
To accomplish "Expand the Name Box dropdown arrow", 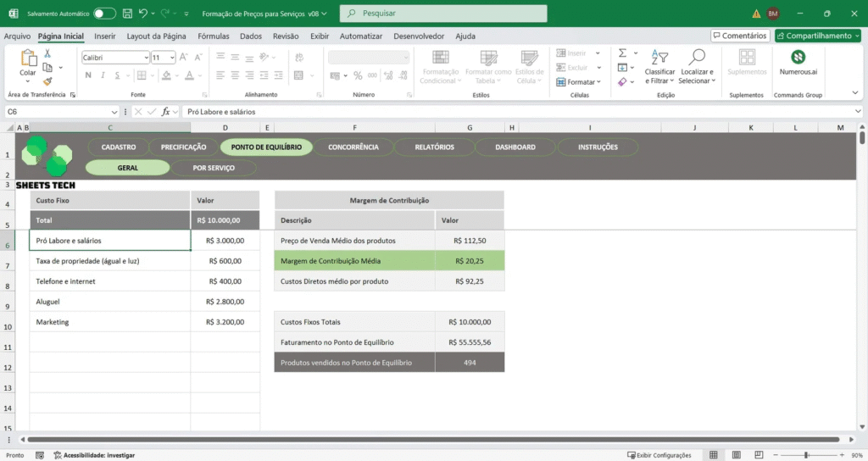I will (x=114, y=112).
